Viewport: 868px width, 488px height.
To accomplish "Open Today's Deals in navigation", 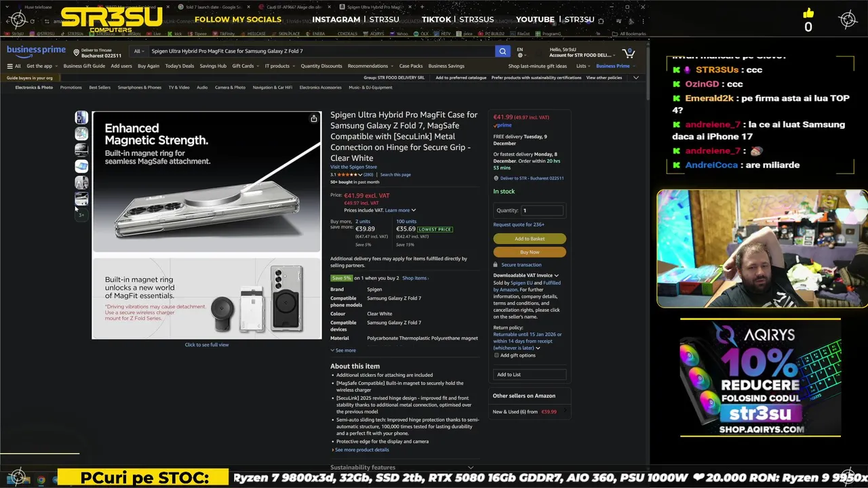I will [x=179, y=66].
